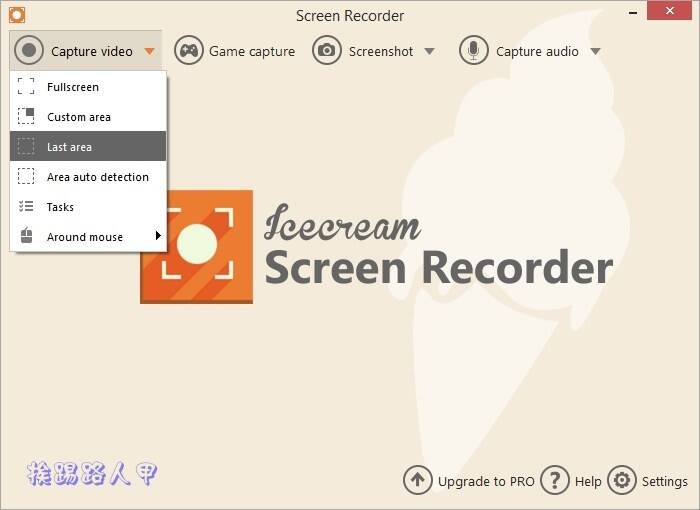Screen dimensions: 700x510
Task: Click the Help question mark icon
Action: click(554, 480)
